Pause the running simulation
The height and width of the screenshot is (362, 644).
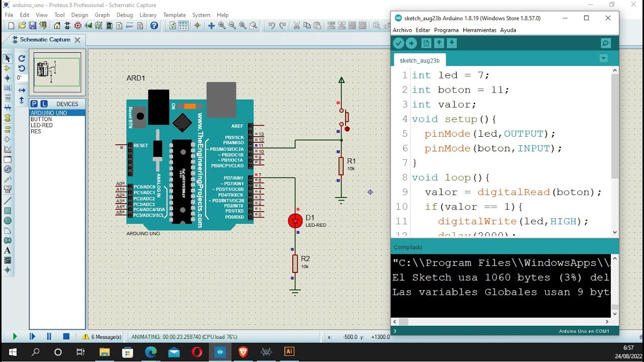tap(49, 336)
